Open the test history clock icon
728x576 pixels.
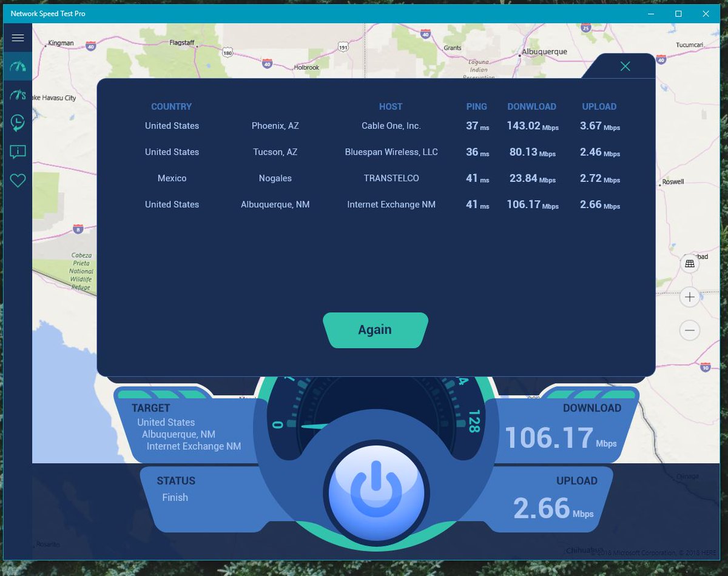18,123
